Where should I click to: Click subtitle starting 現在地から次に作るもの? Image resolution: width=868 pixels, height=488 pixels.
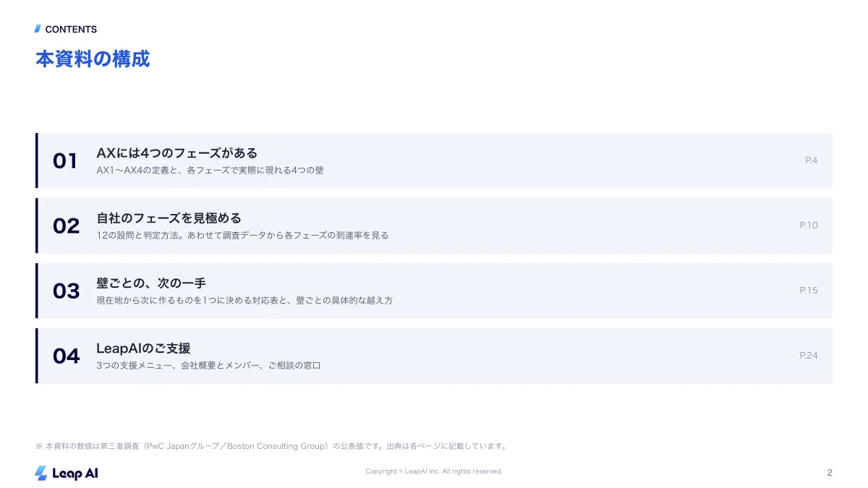[x=244, y=301]
